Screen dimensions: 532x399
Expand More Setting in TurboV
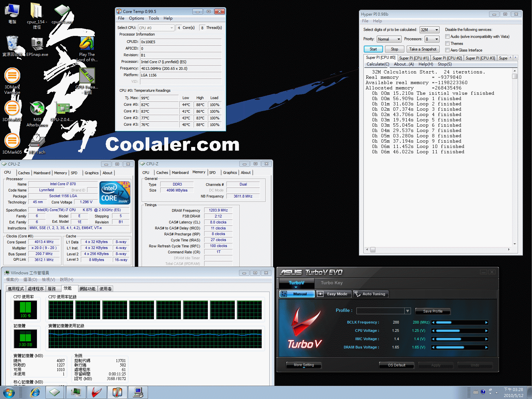click(304, 365)
